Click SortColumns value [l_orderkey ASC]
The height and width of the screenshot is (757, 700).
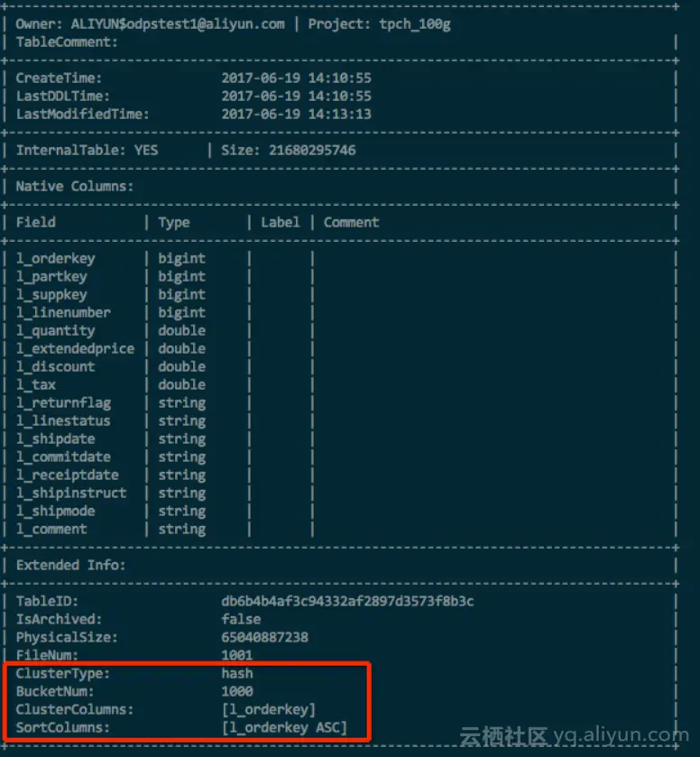coord(284,727)
